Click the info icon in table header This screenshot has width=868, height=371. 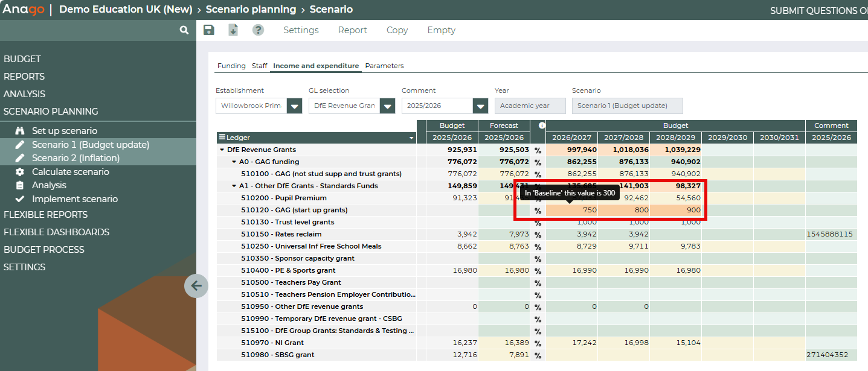[x=542, y=125]
